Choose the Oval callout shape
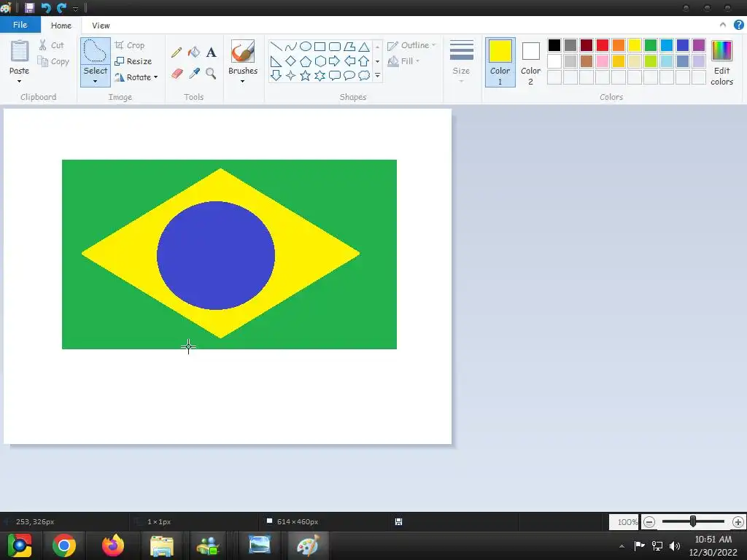The image size is (747, 560). pos(349,75)
